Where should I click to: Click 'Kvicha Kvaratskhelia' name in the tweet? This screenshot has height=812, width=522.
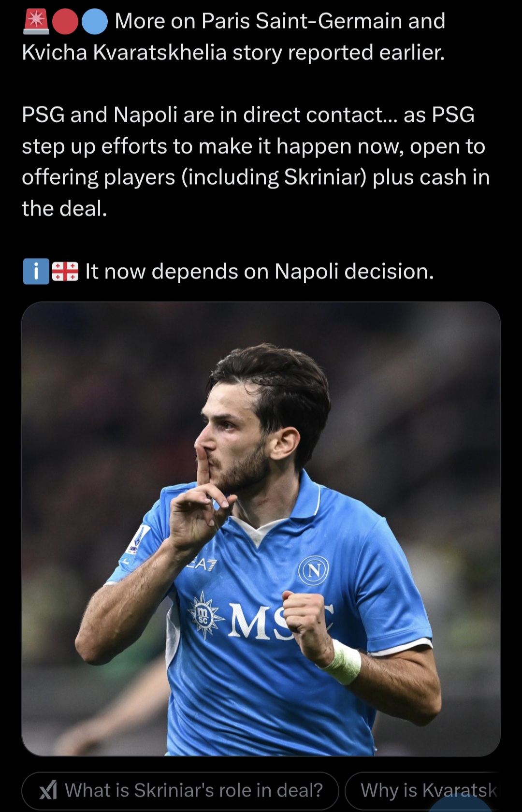click(x=124, y=53)
